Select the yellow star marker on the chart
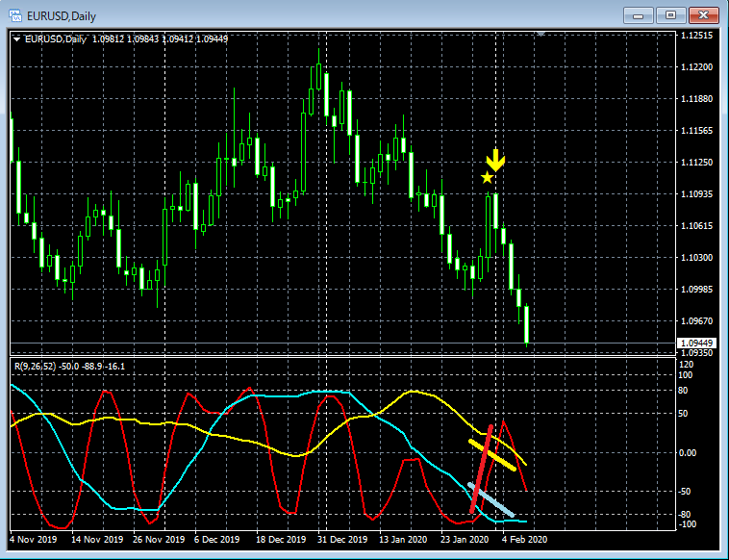729x560 pixels. click(487, 178)
